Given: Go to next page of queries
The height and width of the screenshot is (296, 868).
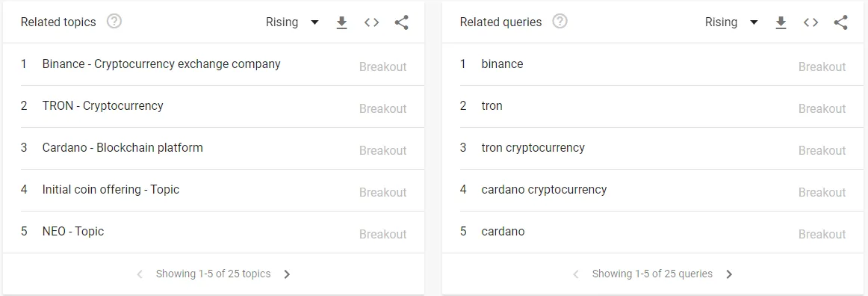Looking at the screenshot, I should (x=729, y=274).
